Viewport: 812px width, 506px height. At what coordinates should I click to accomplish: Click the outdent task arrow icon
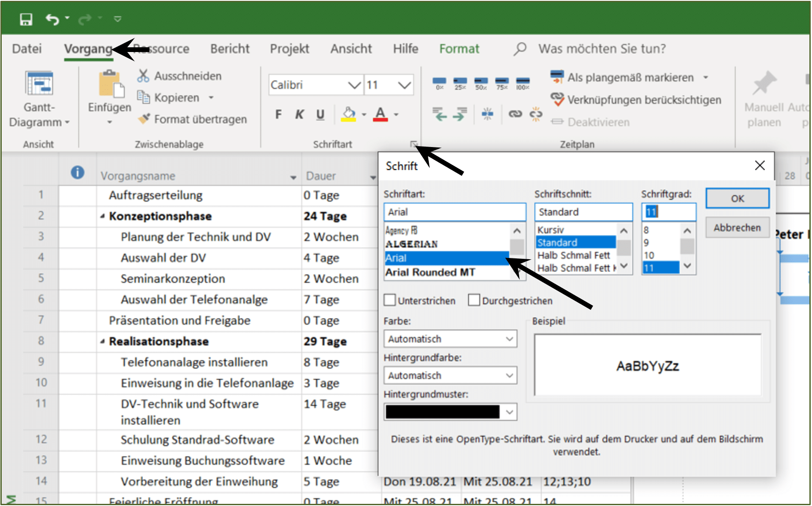[x=439, y=114]
